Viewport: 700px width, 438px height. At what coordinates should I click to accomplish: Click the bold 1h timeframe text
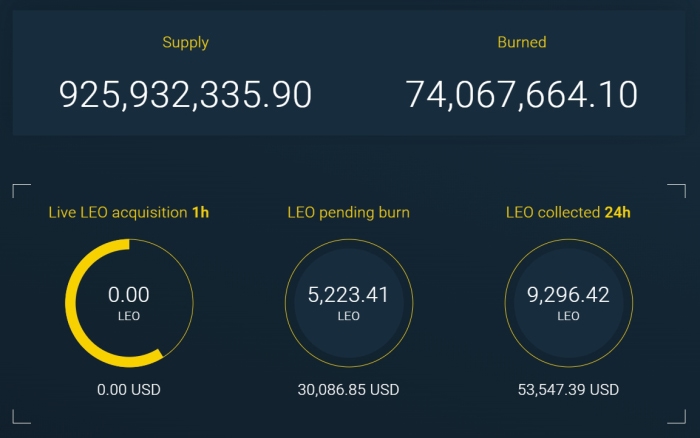point(200,213)
